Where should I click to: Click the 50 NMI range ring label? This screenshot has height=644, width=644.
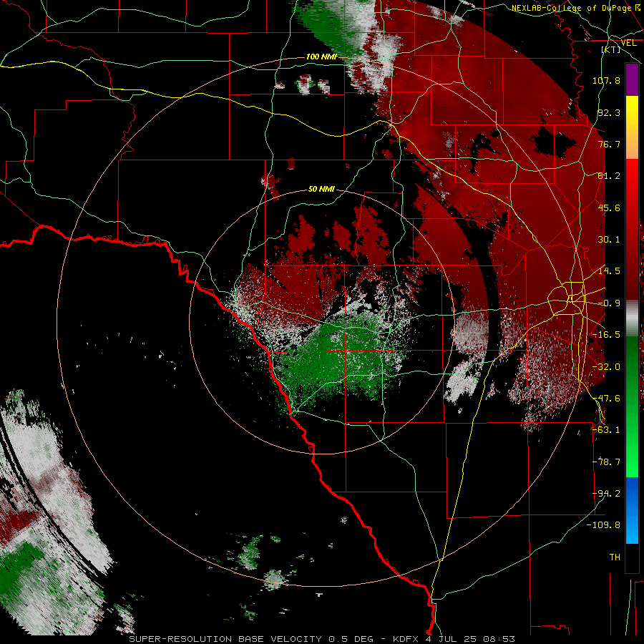click(321, 189)
